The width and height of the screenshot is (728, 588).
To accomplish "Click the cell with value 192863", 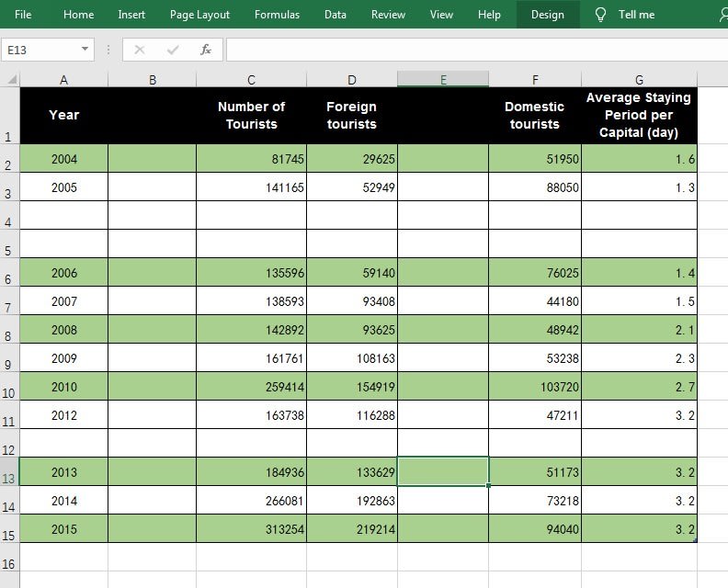I will tap(352, 501).
